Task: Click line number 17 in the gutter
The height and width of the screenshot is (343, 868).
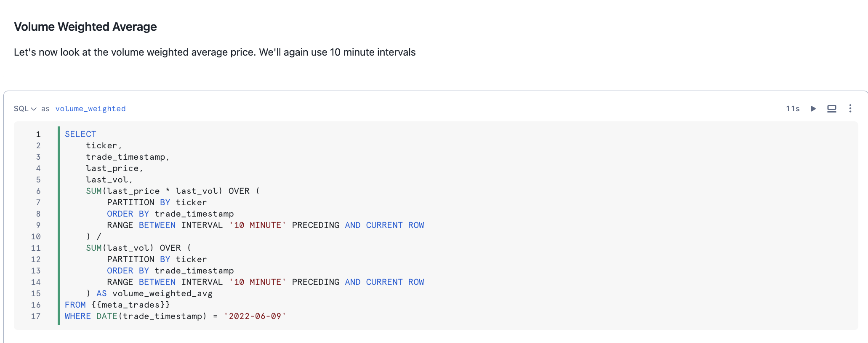Action: (x=36, y=316)
